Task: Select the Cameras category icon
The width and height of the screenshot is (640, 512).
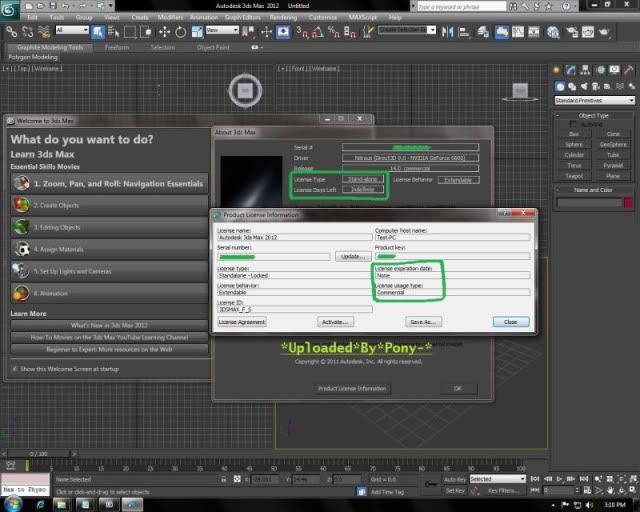Action: 596,87
